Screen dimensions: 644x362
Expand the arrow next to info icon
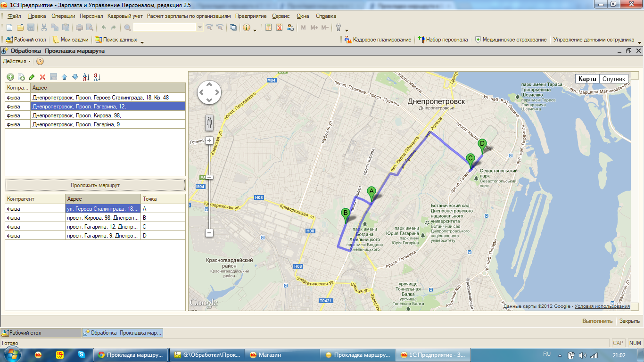pyautogui.click(x=255, y=30)
